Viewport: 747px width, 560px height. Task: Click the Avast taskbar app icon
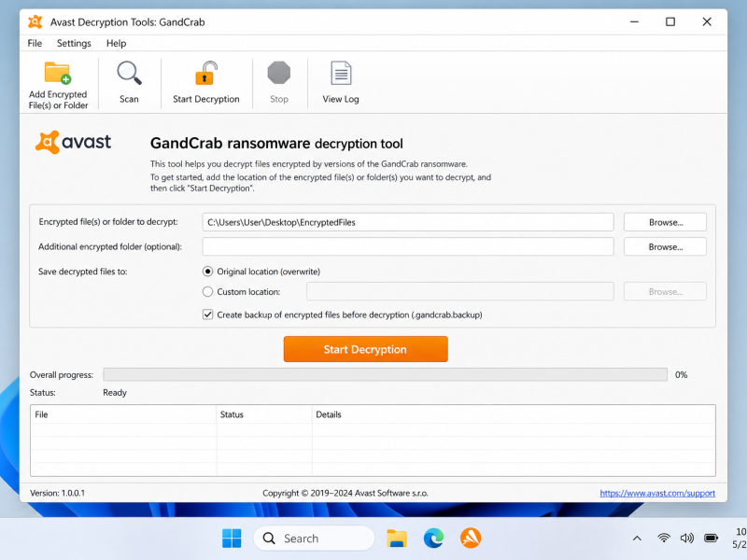(x=471, y=539)
